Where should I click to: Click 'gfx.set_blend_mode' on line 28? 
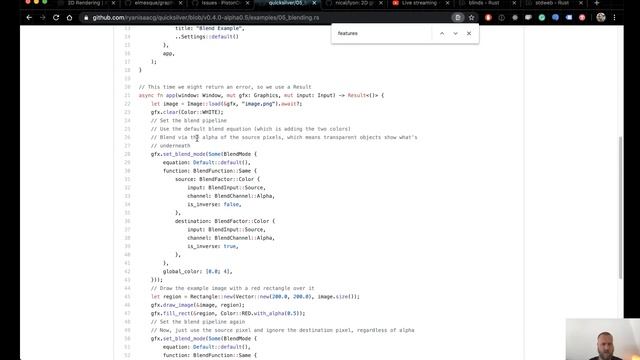coord(204,154)
